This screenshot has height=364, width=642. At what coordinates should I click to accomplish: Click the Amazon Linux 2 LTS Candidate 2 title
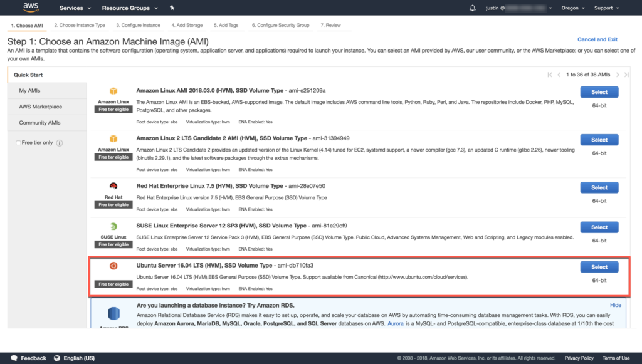[x=221, y=138]
